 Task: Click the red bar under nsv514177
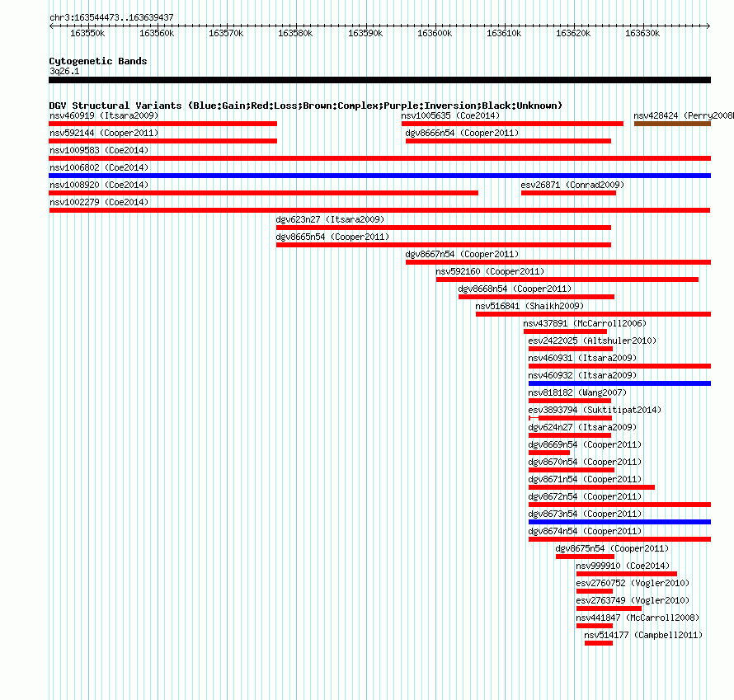coord(599,643)
